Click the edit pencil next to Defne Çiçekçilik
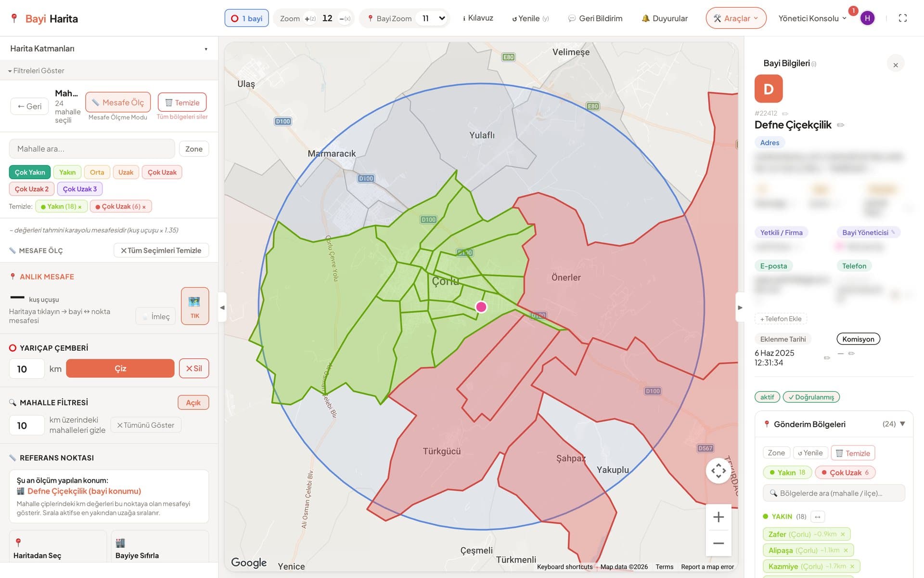 pos(841,125)
